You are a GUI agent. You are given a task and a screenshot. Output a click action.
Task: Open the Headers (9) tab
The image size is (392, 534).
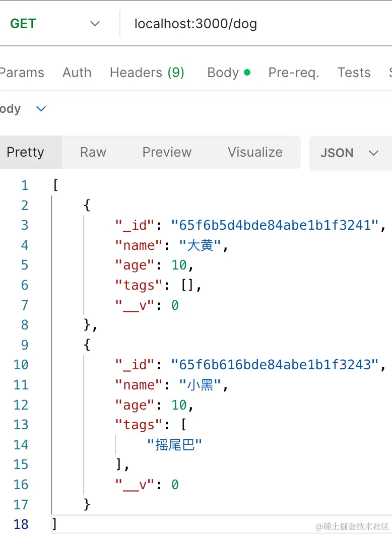[x=147, y=73]
